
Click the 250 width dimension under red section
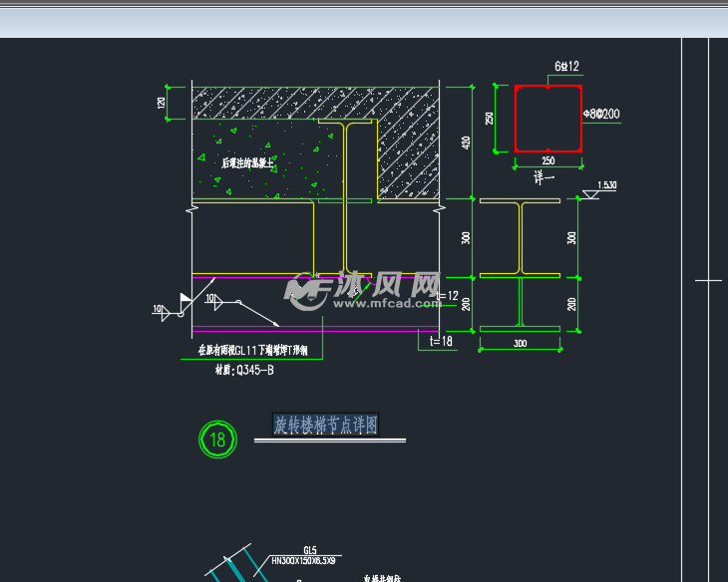[548, 160]
